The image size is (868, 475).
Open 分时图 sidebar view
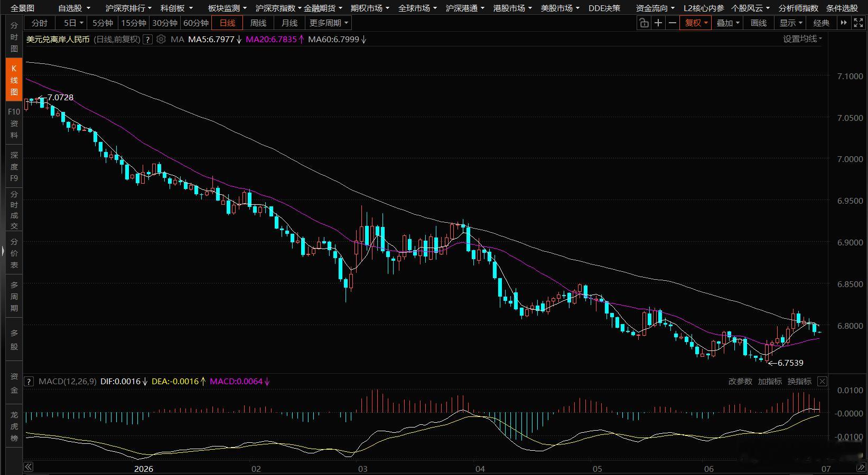coord(14,37)
